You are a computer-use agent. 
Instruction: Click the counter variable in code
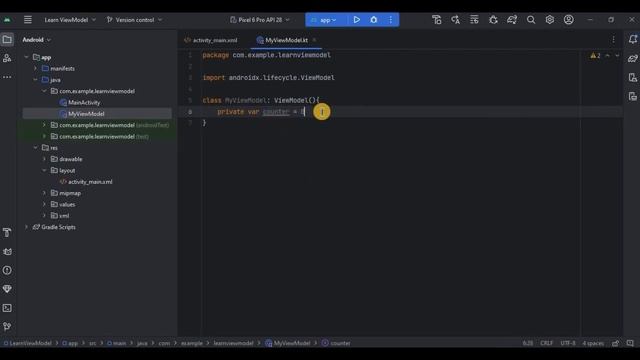tap(276, 112)
